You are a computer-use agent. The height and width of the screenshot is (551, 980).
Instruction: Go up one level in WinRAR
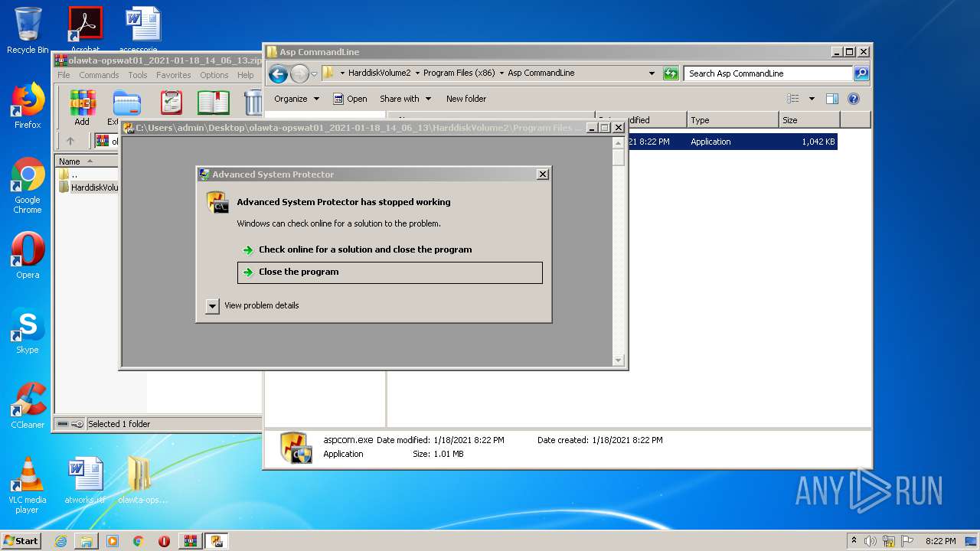pos(70,141)
